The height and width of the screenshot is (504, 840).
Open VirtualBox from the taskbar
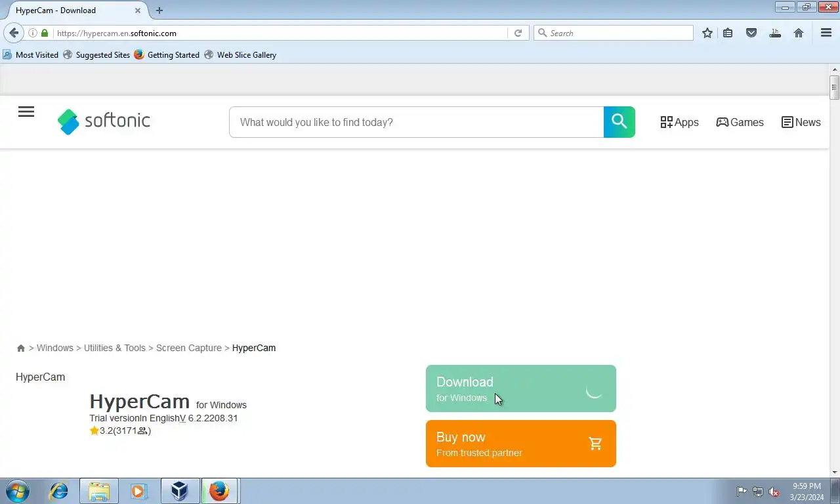(x=179, y=491)
